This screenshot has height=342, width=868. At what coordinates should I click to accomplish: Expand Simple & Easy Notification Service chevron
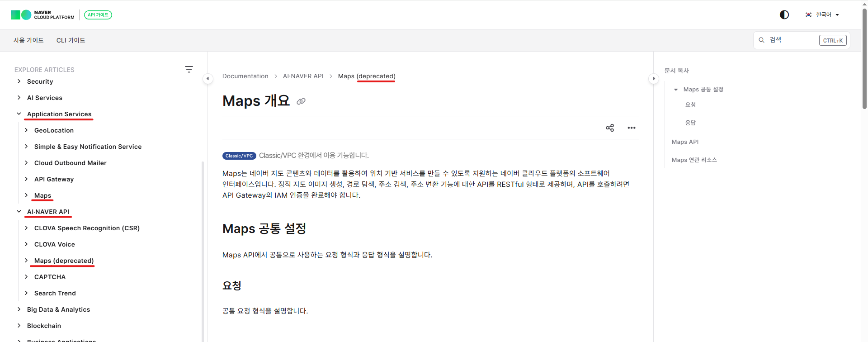point(26,147)
